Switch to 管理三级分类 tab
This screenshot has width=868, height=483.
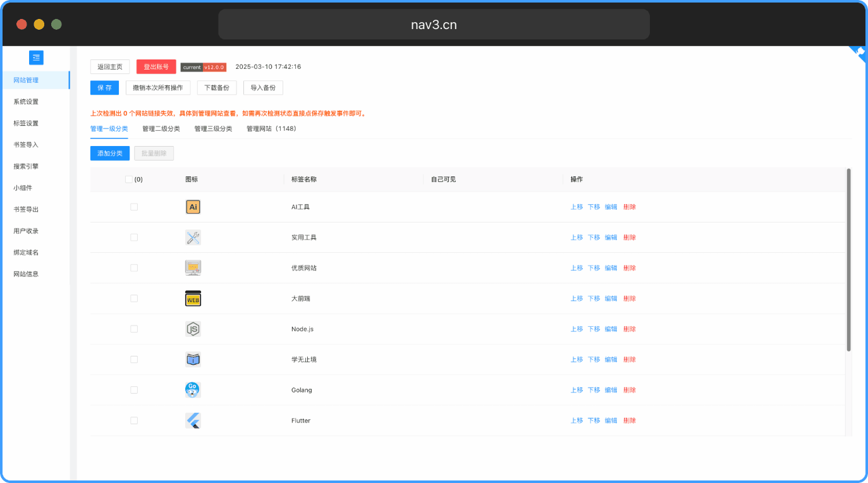(x=213, y=128)
